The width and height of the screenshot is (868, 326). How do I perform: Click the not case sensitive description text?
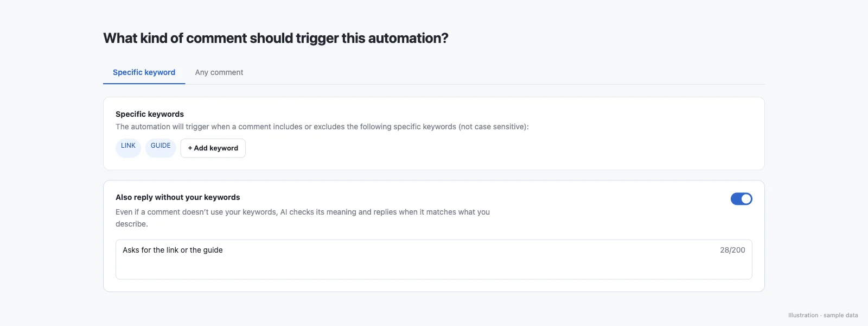coord(322,127)
